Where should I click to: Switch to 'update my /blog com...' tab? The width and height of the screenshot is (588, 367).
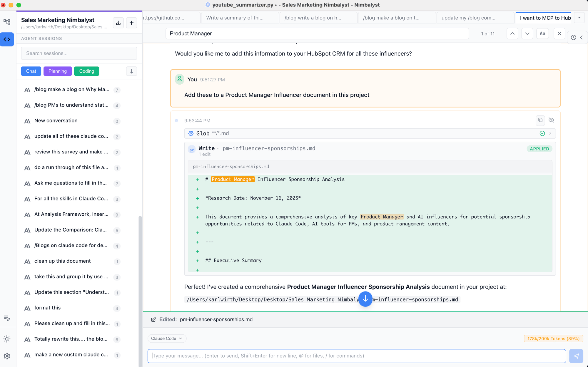[468, 18]
